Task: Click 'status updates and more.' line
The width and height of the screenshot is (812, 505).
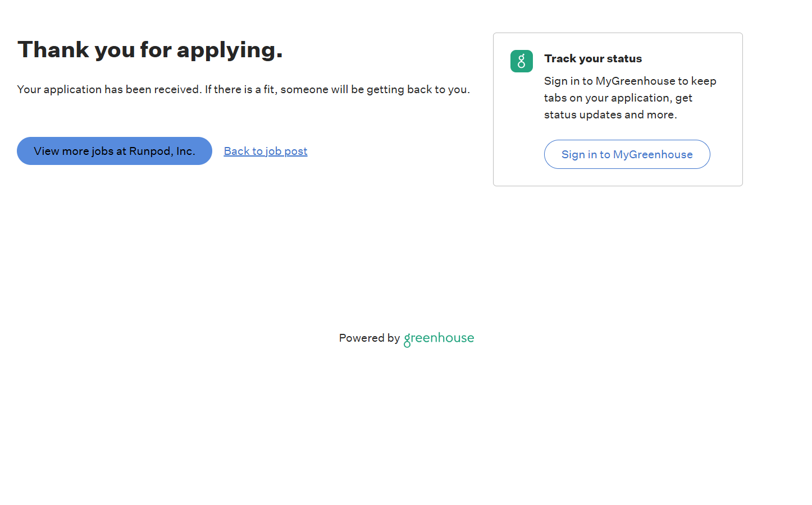Action: point(610,114)
